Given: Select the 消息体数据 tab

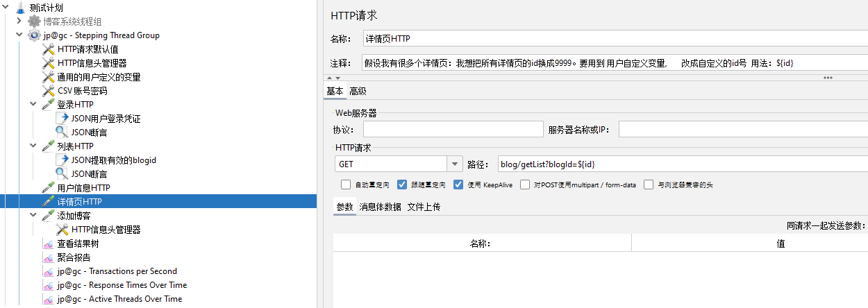Looking at the screenshot, I should (381, 207).
